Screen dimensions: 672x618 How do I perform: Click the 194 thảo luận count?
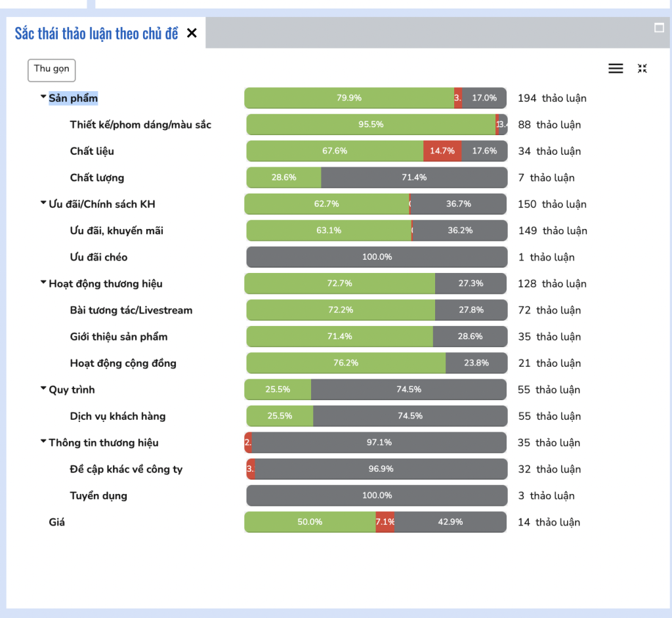coord(552,98)
